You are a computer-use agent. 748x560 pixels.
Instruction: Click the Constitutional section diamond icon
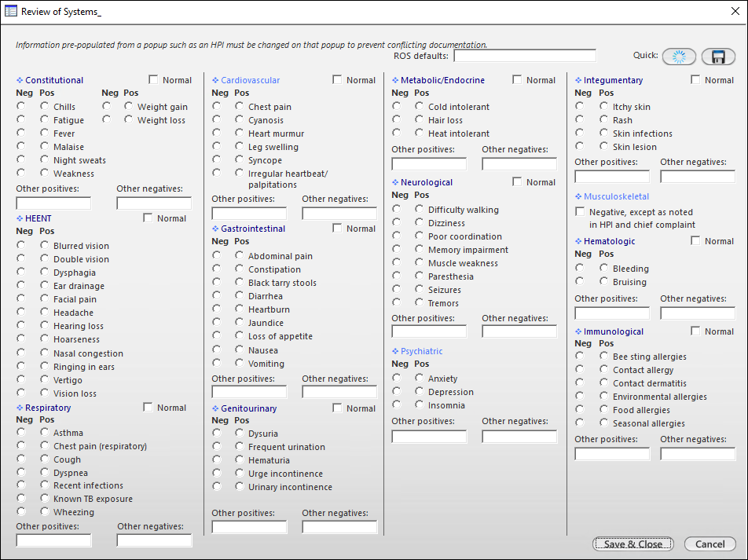(x=20, y=80)
